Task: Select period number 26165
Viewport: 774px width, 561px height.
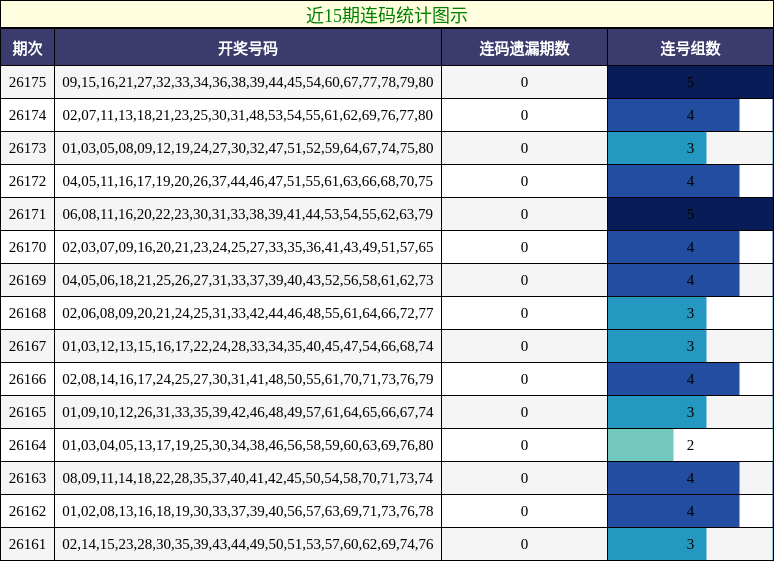Action: point(27,412)
